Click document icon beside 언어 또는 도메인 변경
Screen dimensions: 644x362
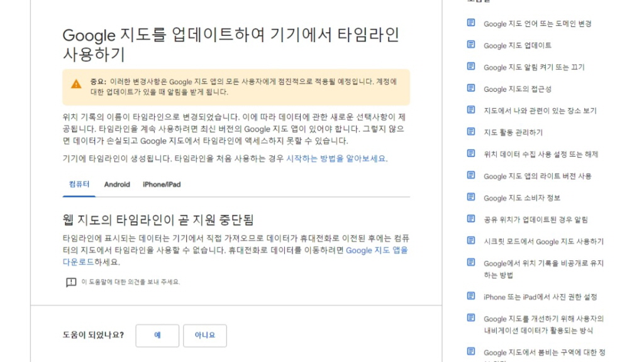tap(471, 23)
